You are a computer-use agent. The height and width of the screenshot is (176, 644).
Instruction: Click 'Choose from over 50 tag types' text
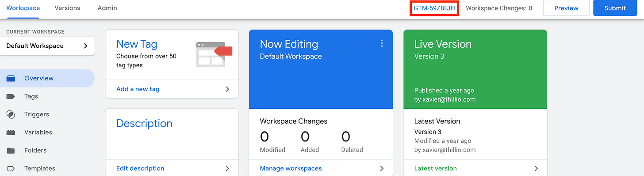pos(146,61)
